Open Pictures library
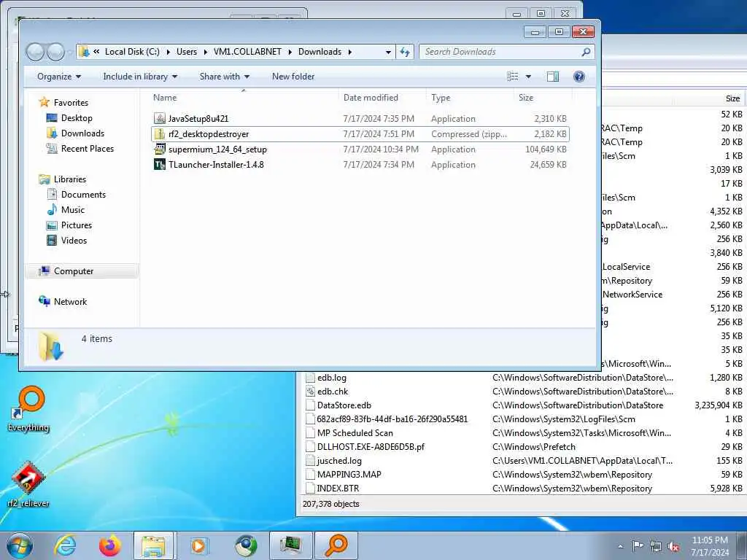Screen dimensions: 747x560 click(x=76, y=225)
